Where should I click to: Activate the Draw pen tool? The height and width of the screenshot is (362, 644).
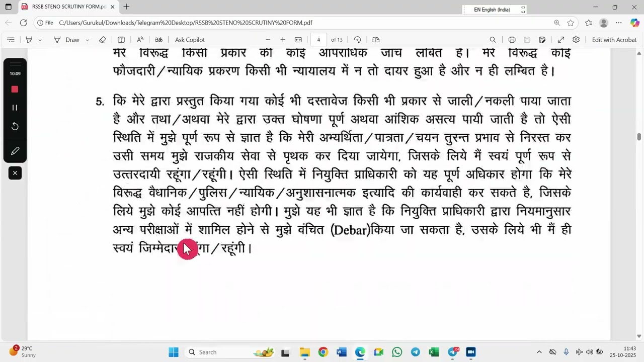[67, 40]
